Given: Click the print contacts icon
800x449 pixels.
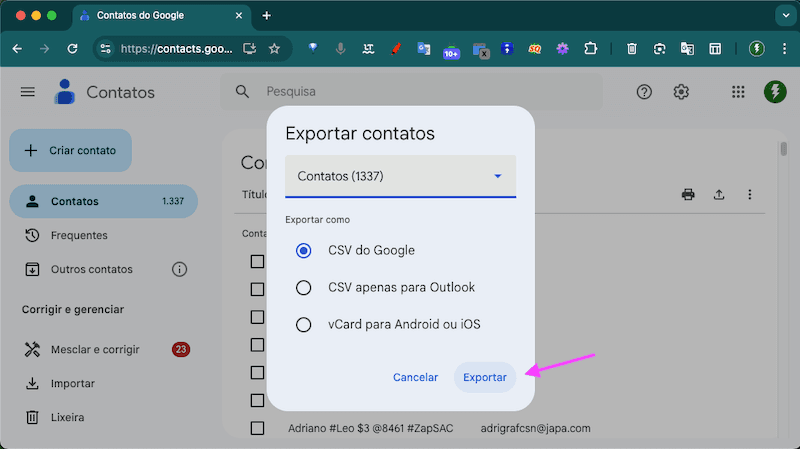Looking at the screenshot, I should [x=688, y=194].
